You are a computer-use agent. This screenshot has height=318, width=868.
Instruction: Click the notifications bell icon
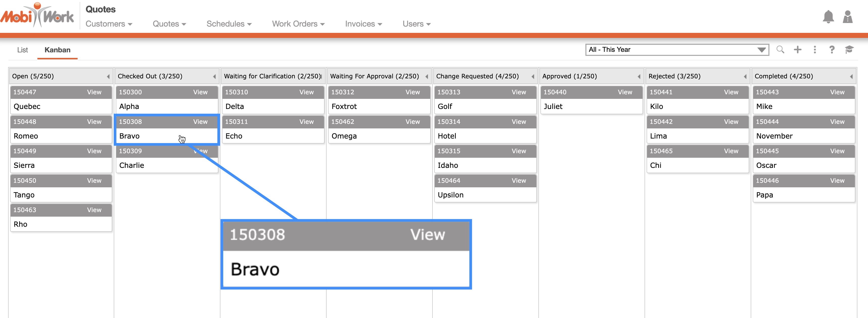(x=828, y=17)
